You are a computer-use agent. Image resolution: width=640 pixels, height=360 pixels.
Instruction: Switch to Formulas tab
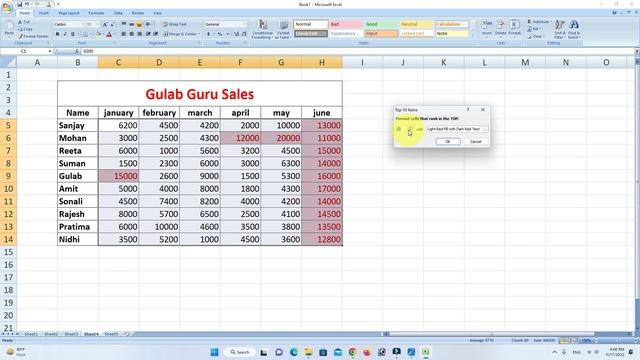click(96, 13)
